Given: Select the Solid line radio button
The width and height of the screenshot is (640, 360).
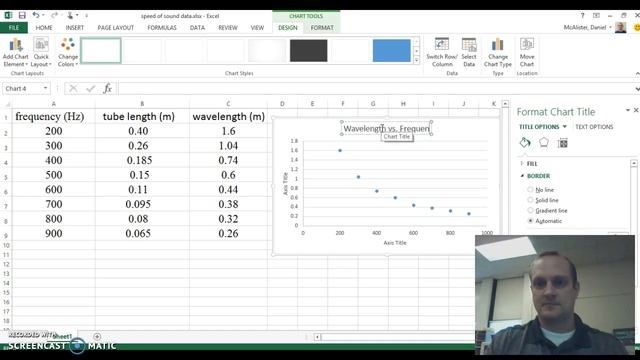Looking at the screenshot, I should coord(530,200).
